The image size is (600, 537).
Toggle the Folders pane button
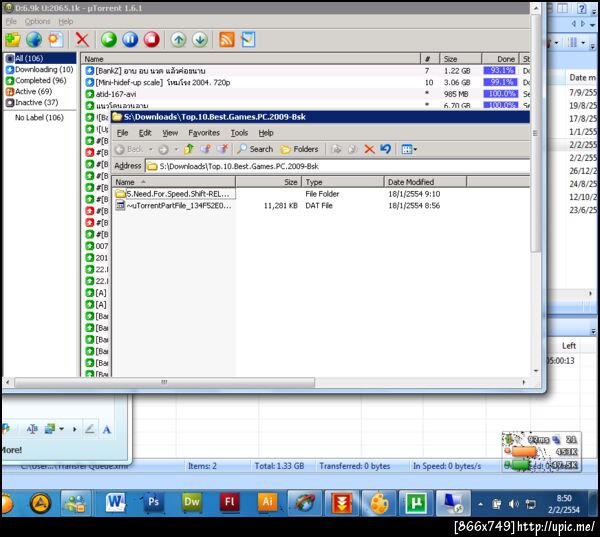[299, 149]
